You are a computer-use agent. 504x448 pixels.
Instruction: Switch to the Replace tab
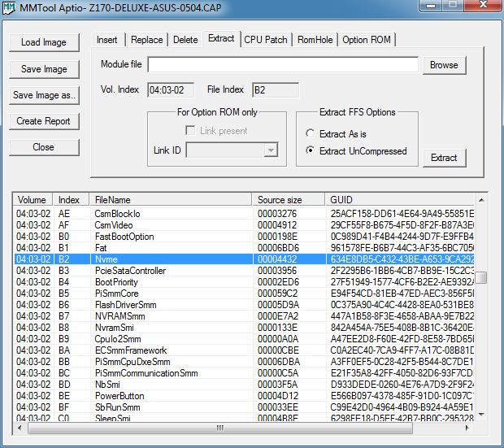pyautogui.click(x=147, y=40)
